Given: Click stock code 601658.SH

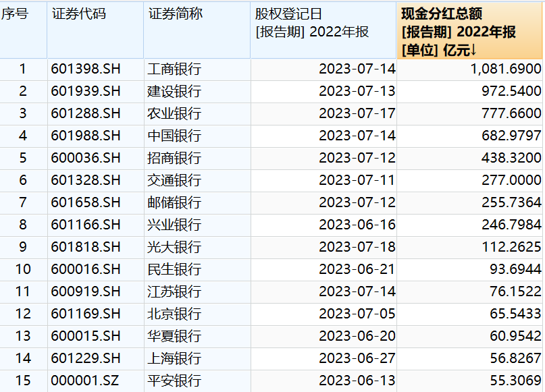Looking at the screenshot, I should [86, 202].
